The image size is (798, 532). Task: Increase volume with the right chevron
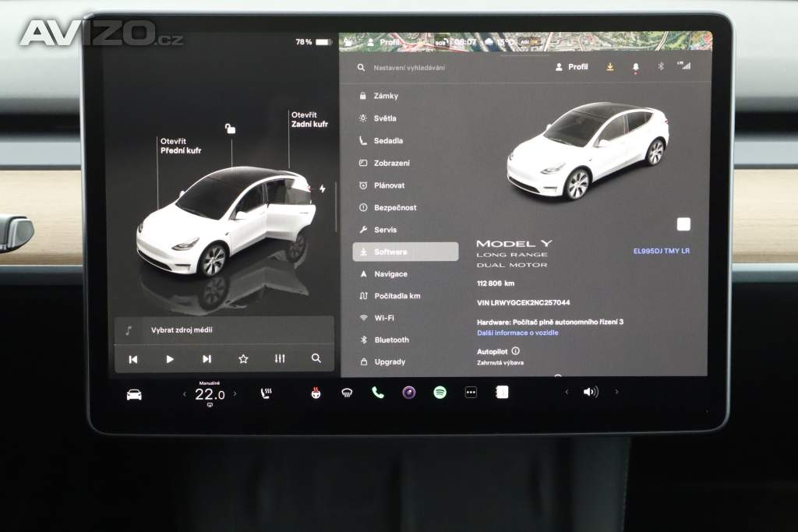pos(617,392)
